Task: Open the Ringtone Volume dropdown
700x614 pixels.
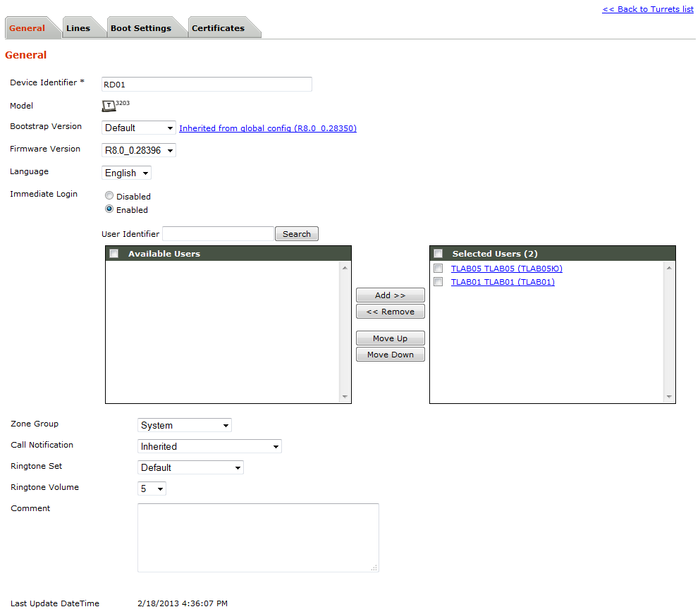Action: (x=152, y=489)
